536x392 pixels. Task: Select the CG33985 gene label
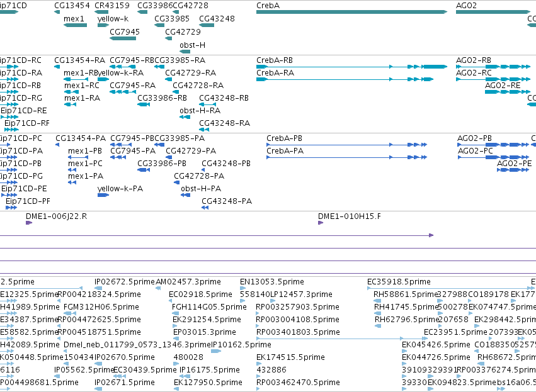coord(172,19)
